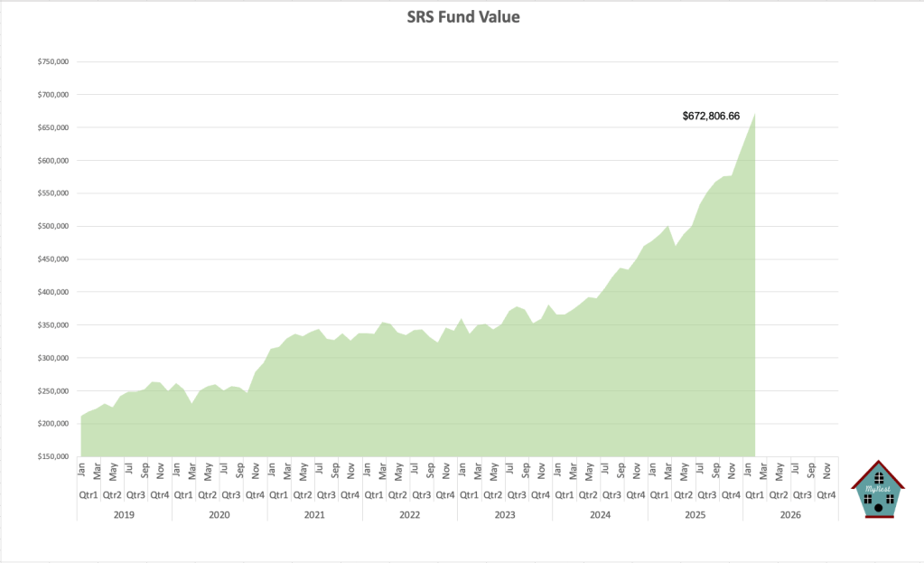Viewport: 924px width, 563px height.
Task: Select the 2026 year label
Action: tap(790, 514)
